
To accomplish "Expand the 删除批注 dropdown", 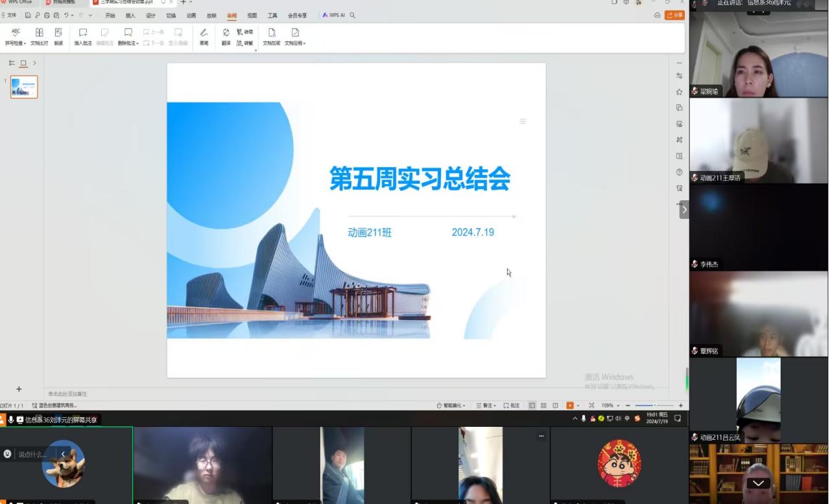I will point(137,43).
